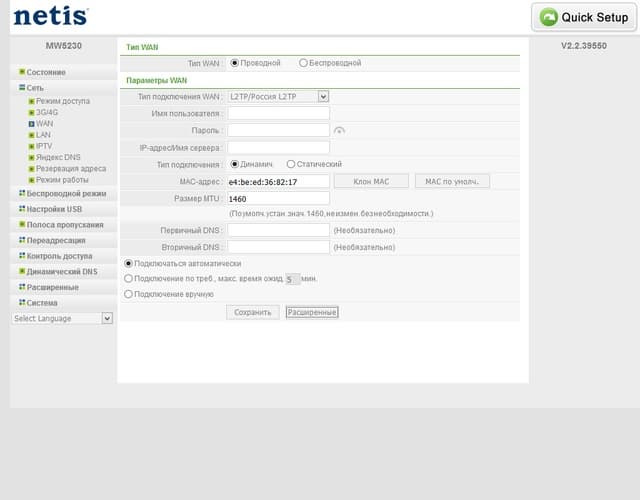Open LAN settings
640x500 pixels.
pos(43,135)
